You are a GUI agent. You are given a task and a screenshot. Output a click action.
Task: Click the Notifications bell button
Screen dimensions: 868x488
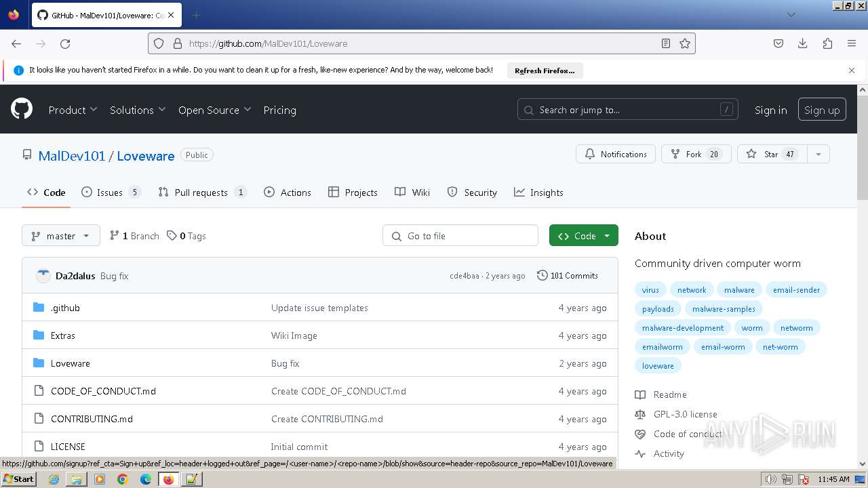(x=616, y=154)
